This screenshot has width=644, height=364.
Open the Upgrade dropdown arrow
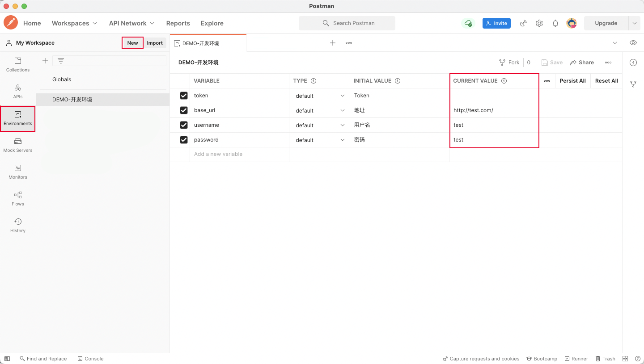coord(634,23)
